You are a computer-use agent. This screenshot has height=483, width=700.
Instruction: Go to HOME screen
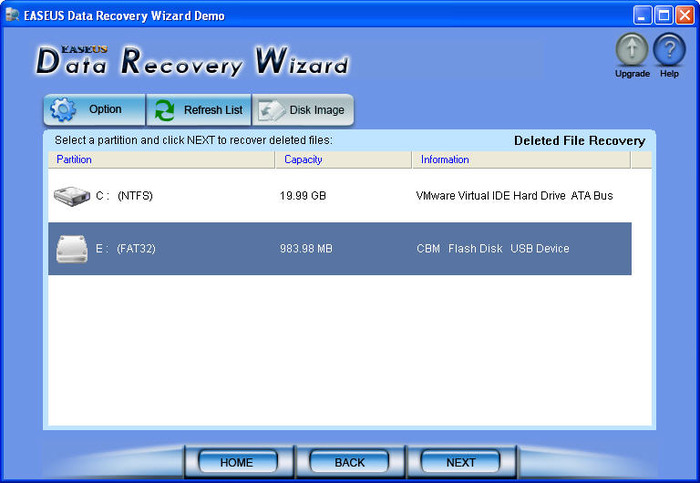point(238,462)
